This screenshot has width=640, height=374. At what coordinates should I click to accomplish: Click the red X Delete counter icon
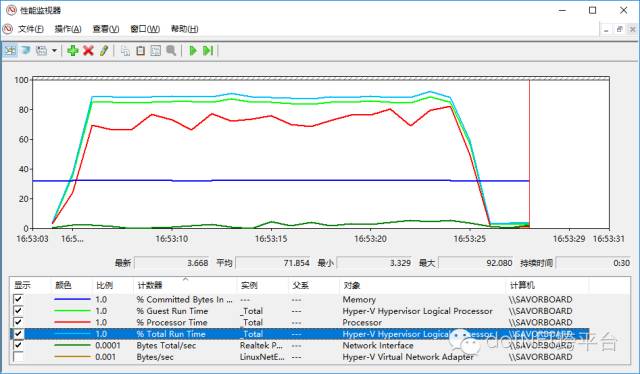[88, 51]
